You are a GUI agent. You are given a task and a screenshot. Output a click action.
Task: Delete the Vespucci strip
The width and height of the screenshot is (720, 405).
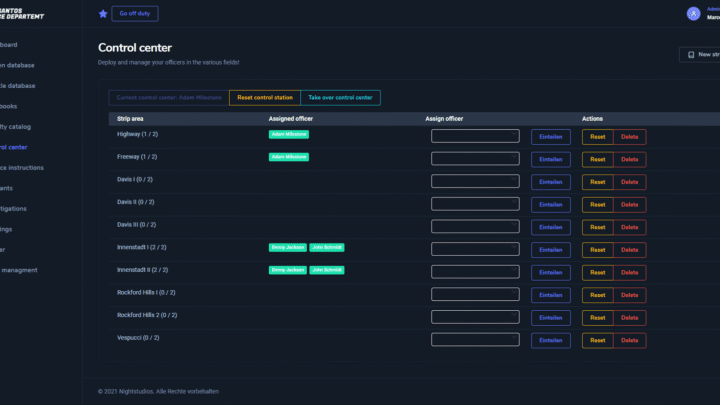pos(630,340)
